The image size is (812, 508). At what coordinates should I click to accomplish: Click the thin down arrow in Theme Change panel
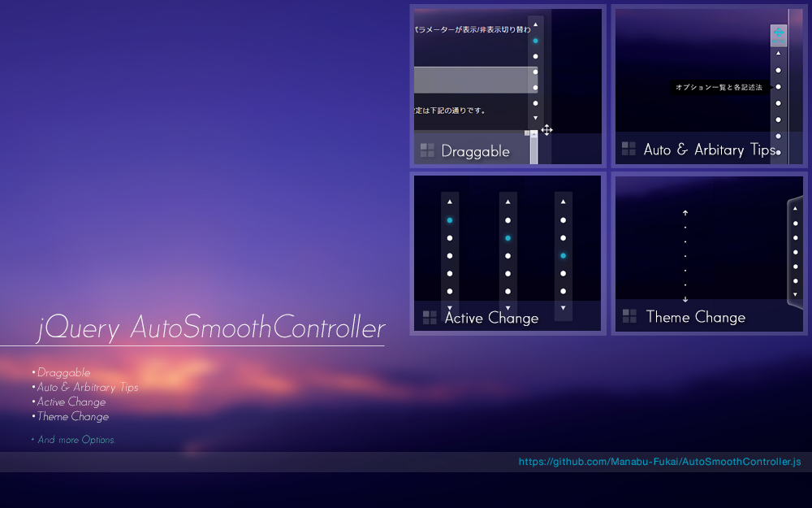pos(685,299)
